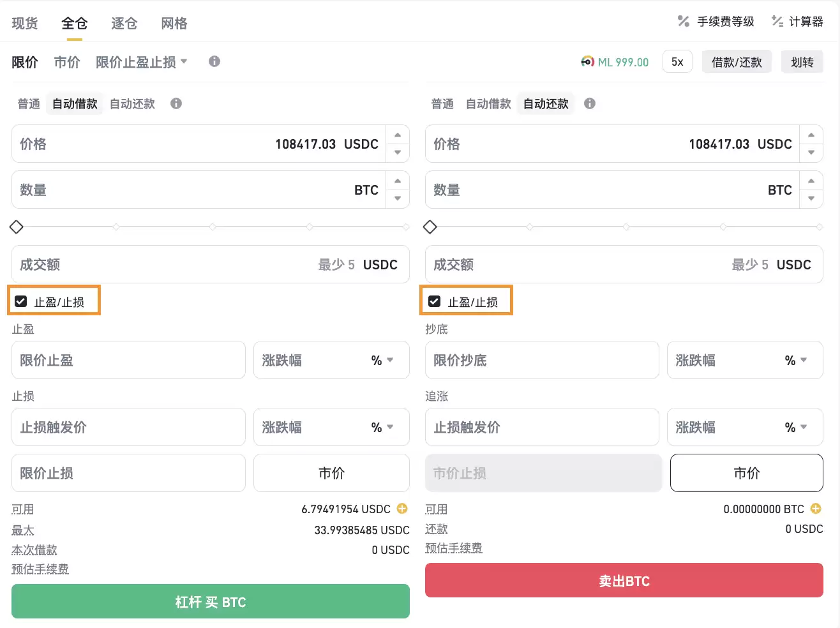Click info icon next to left panel 自动还款 tabs
The image size is (840, 628).
click(x=176, y=103)
